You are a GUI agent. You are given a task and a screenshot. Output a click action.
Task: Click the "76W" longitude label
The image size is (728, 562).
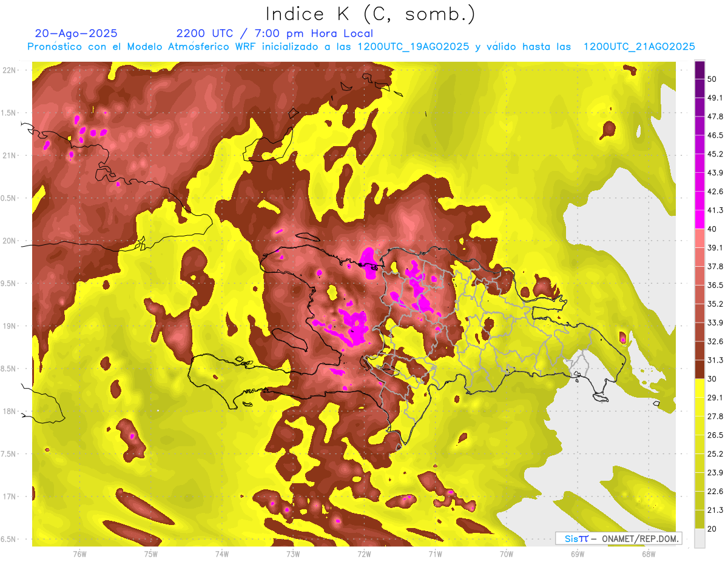pyautogui.click(x=79, y=554)
